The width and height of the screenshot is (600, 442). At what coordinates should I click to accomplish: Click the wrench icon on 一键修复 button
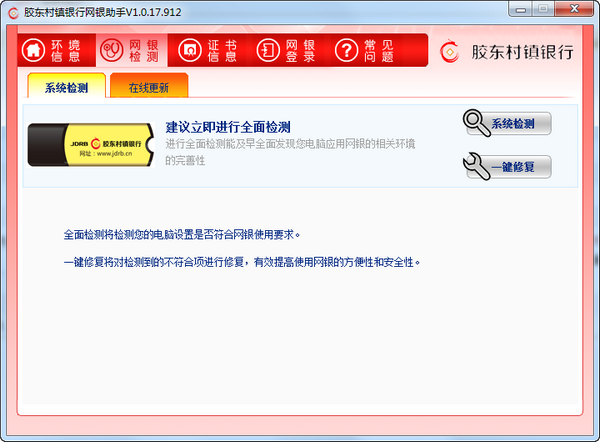479,165
